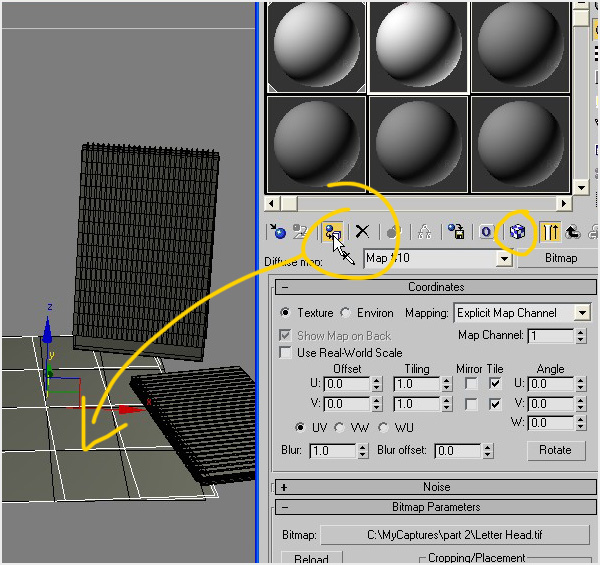
Task: Select the Environ radio button
Action: (346, 313)
